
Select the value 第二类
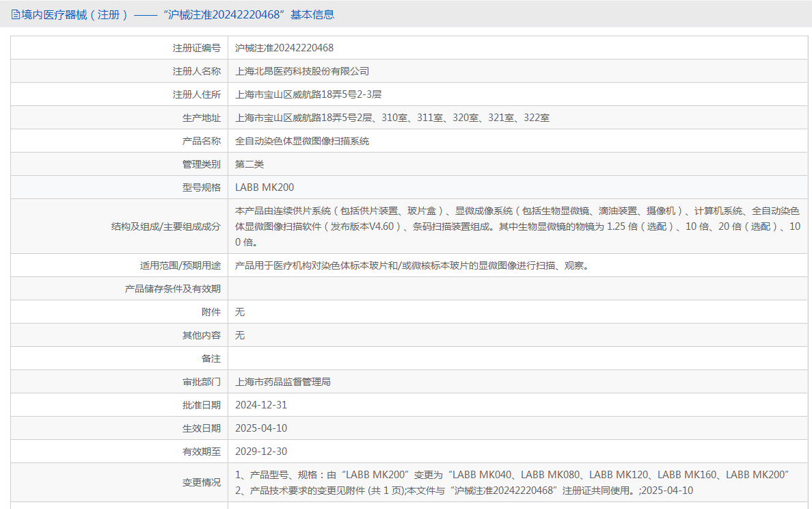coord(249,164)
